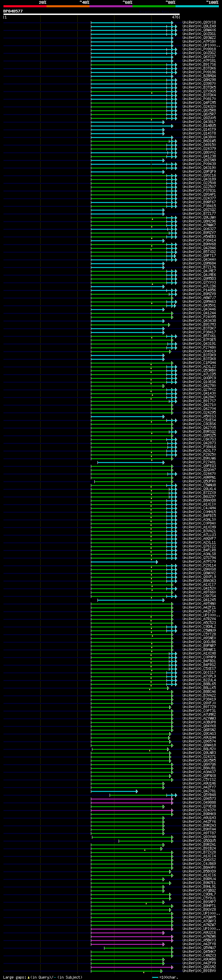Click hit label UniRef100_B6D1W5

click(199, 141)
